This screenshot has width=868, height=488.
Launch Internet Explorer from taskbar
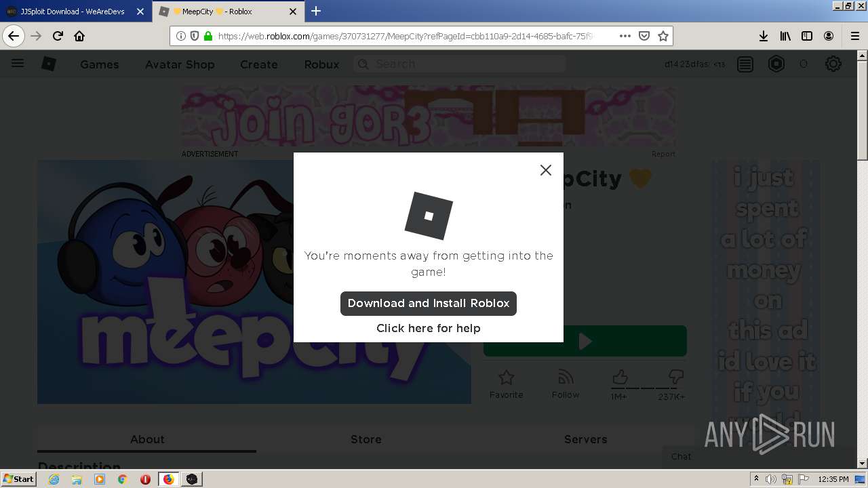(x=54, y=479)
